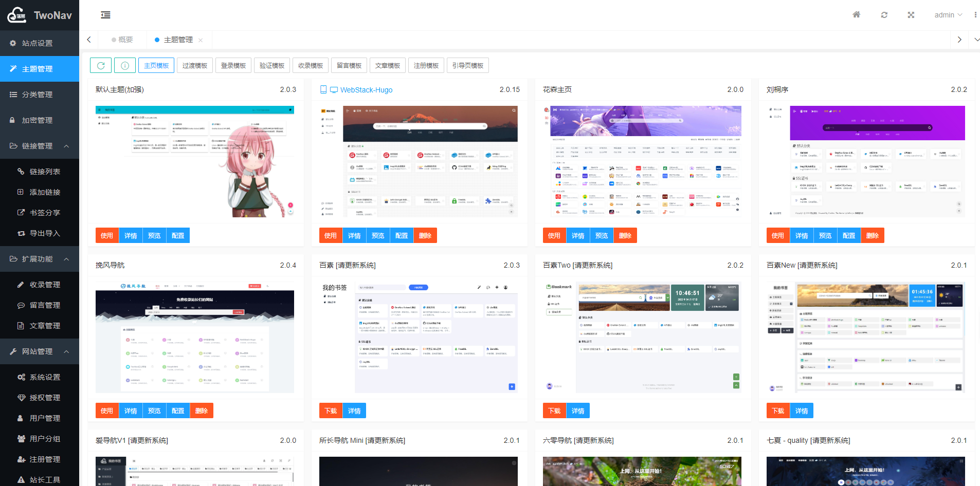The height and width of the screenshot is (486, 980).
Task: Open 导出导入 in the sidebar
Action: click(x=40, y=233)
